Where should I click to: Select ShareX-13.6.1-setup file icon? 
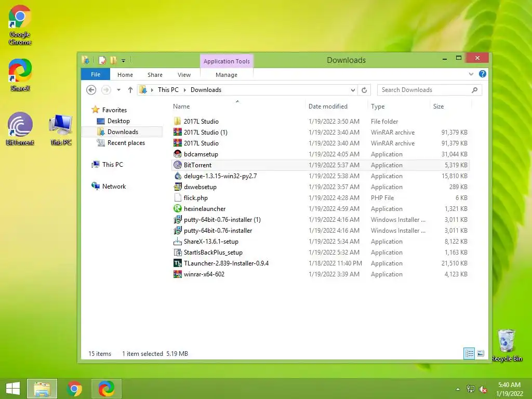[178, 241]
